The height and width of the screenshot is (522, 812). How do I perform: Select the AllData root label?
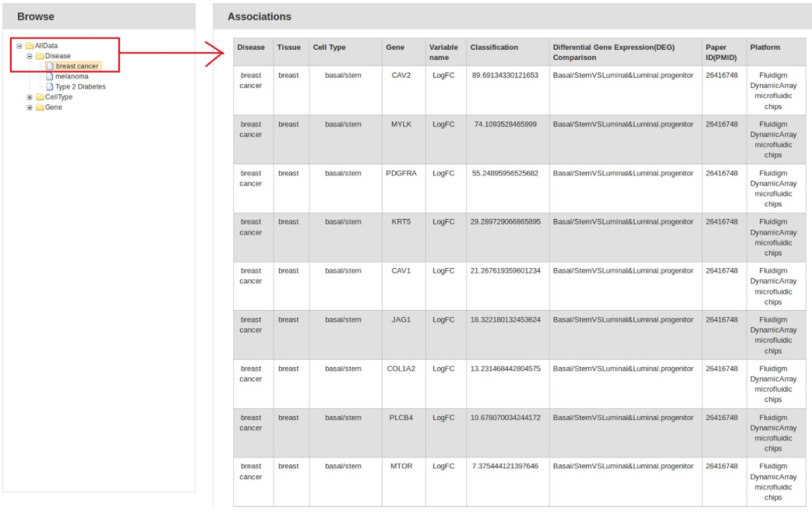(x=46, y=45)
